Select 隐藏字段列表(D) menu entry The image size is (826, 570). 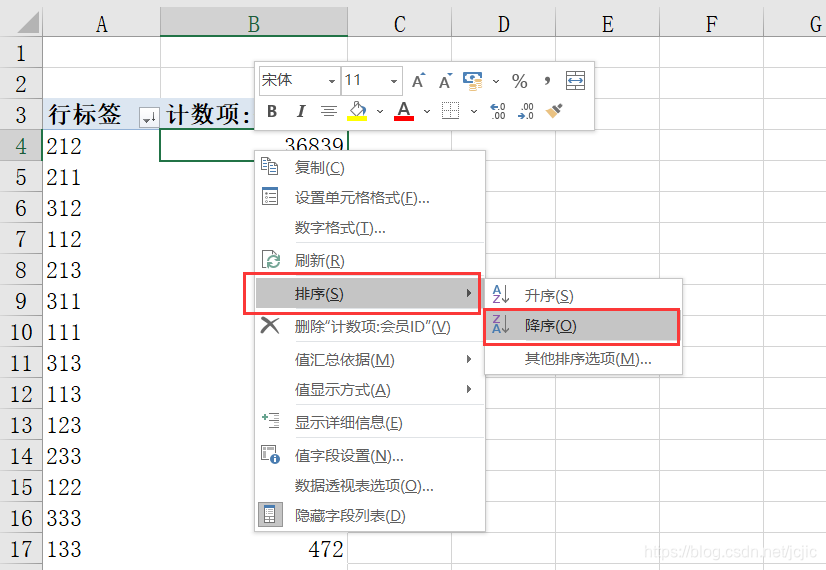tap(369, 515)
